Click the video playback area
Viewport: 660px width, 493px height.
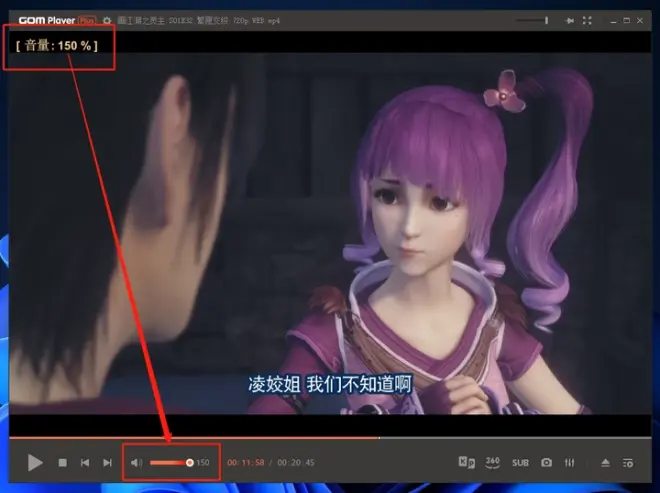[330, 233]
